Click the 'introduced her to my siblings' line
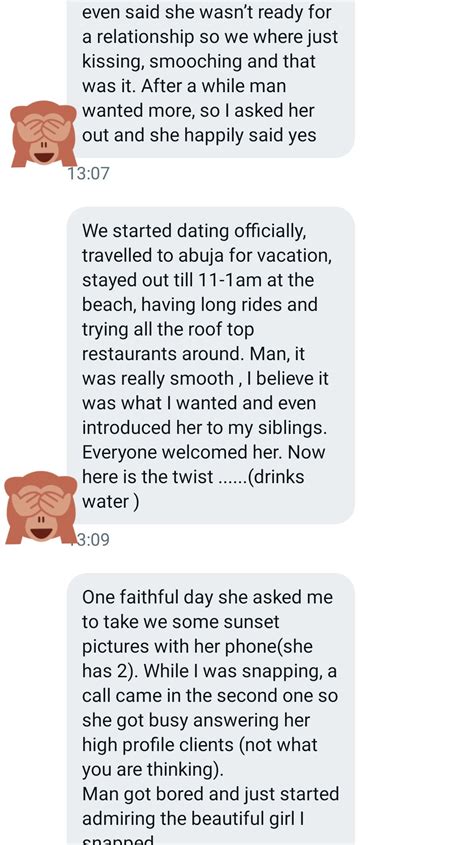 [x=205, y=428]
